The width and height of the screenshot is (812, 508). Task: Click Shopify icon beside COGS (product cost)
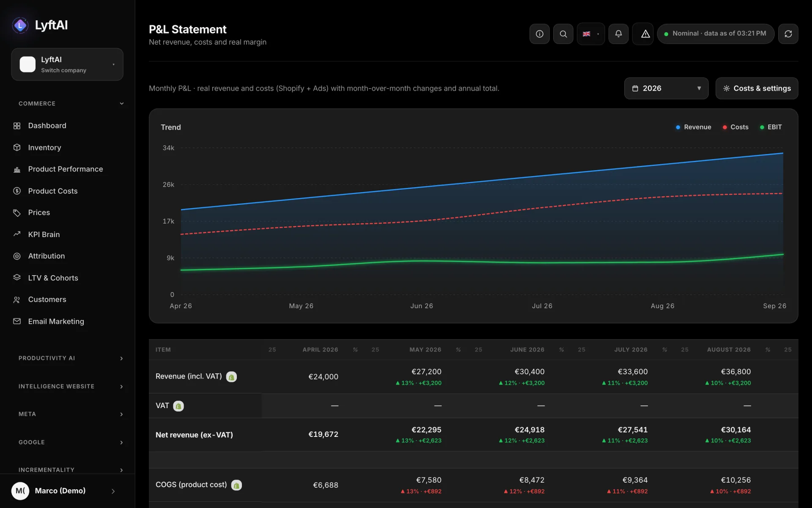[236, 485]
